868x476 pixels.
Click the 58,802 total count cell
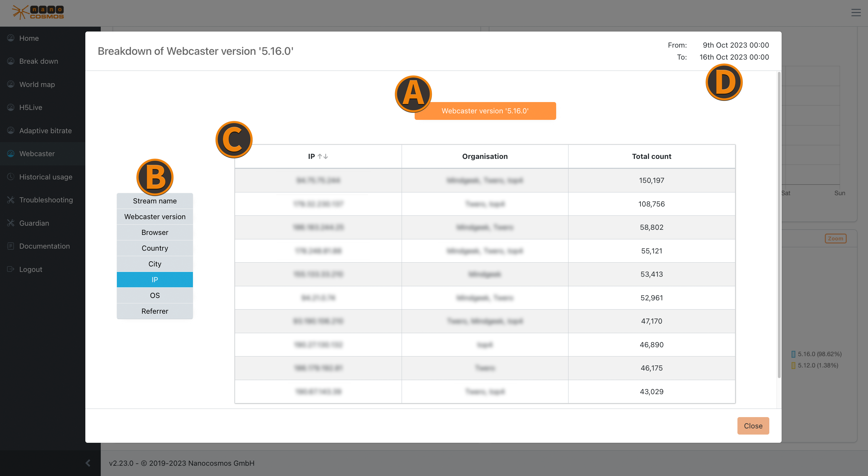pos(651,227)
